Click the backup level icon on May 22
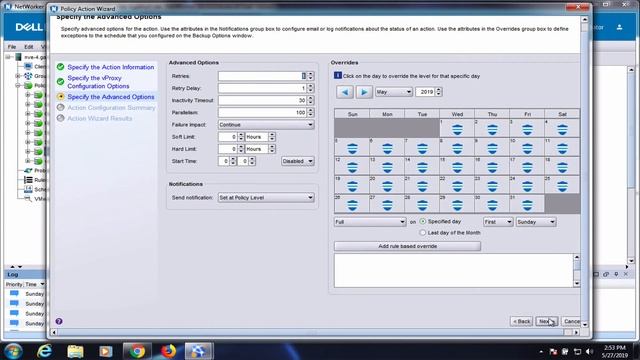The height and width of the screenshot is (360, 640). (457, 187)
